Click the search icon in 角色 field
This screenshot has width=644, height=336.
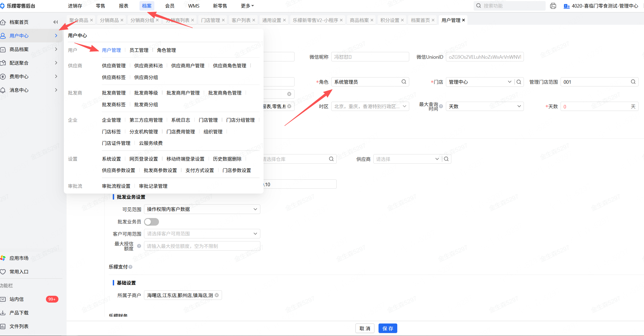pos(404,82)
